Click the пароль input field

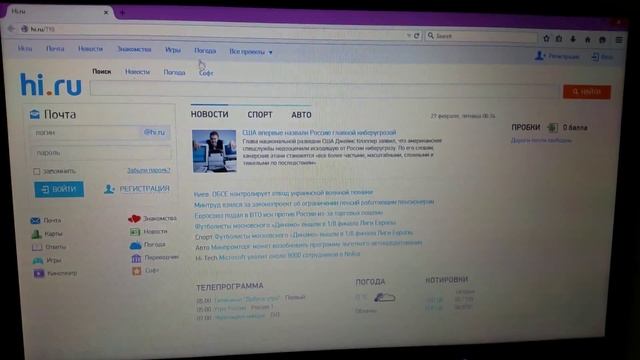[101, 153]
